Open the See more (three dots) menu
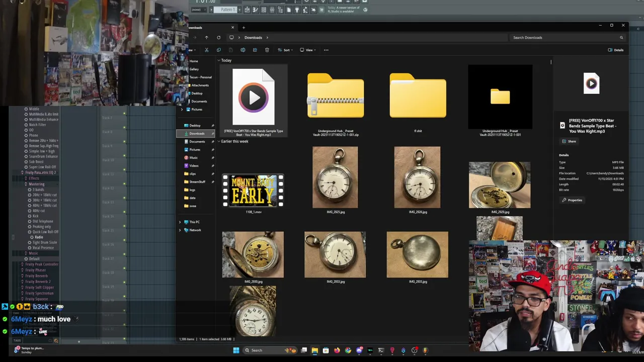Viewport: 644px width, 362px height. (326, 50)
